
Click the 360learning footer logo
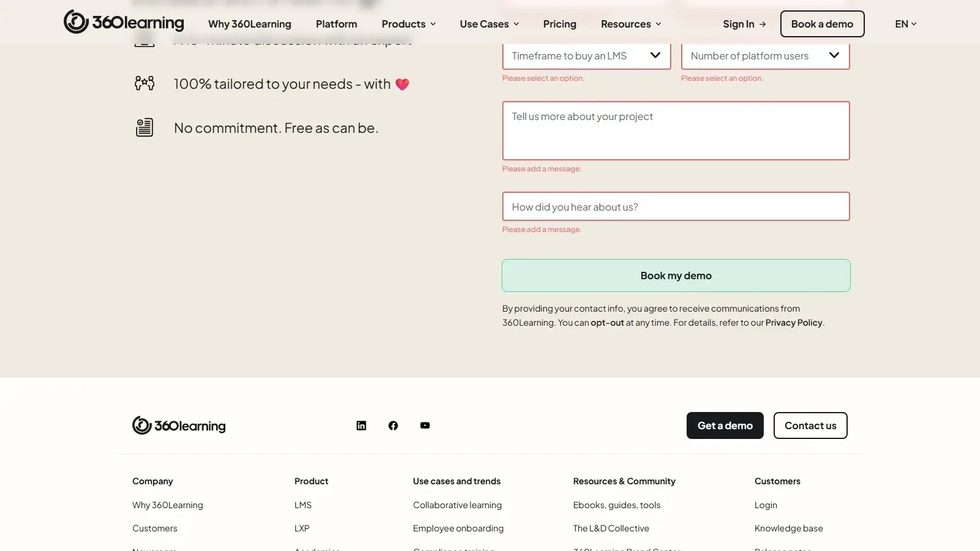[179, 425]
